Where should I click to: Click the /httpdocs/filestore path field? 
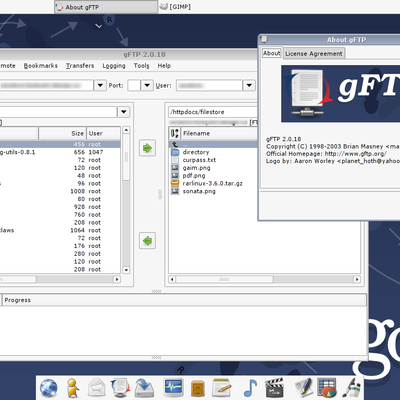pos(213,112)
